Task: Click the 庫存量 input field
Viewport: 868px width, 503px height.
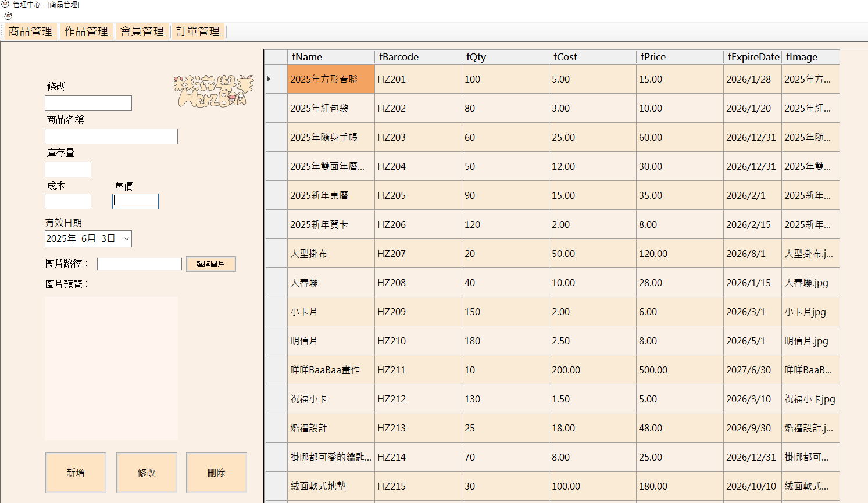Action: (x=68, y=169)
